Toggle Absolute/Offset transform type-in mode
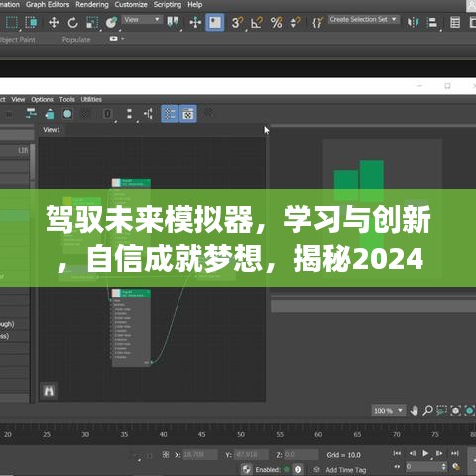Viewport: 476px width, 476px height. pyautogui.click(x=166, y=455)
